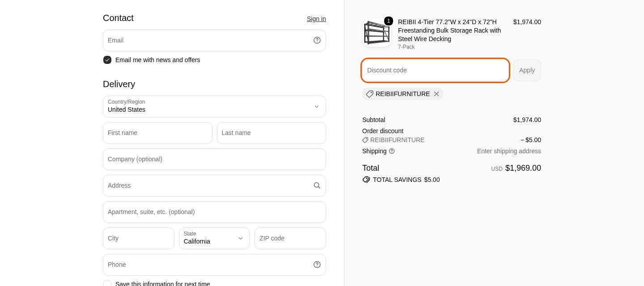Open the State dropdown showing California

pos(214,238)
